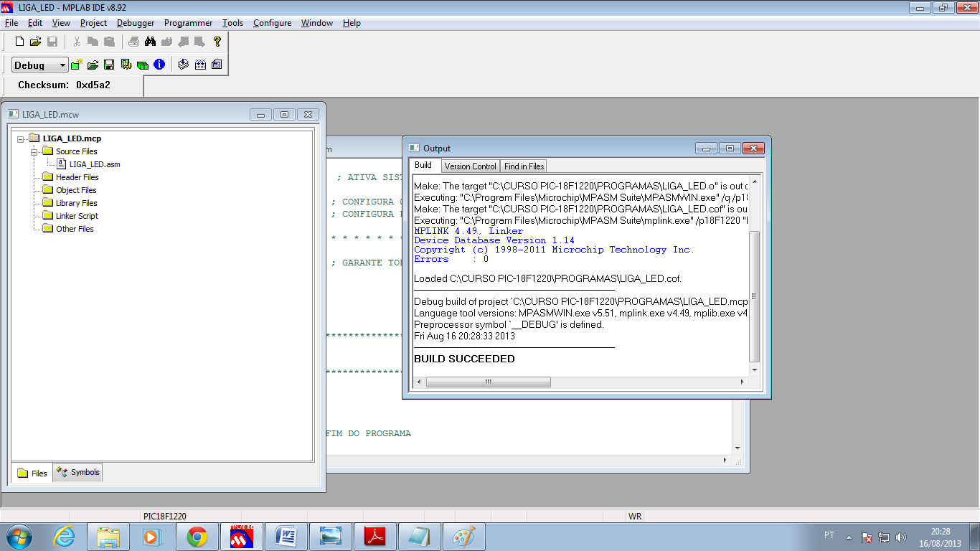Open the Configure menu

(273, 23)
